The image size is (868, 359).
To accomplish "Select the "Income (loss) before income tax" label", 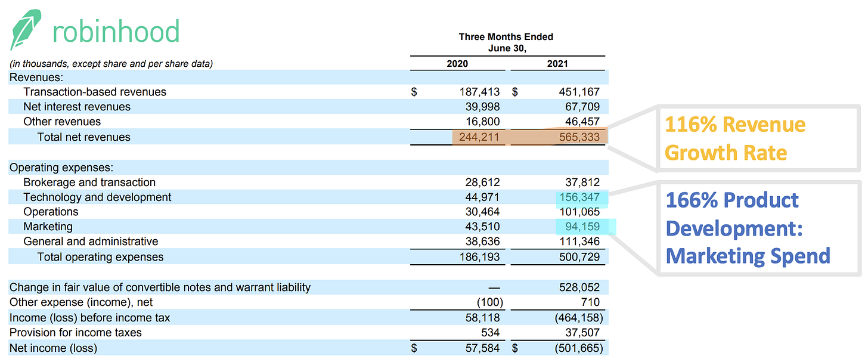I will pos(89,318).
